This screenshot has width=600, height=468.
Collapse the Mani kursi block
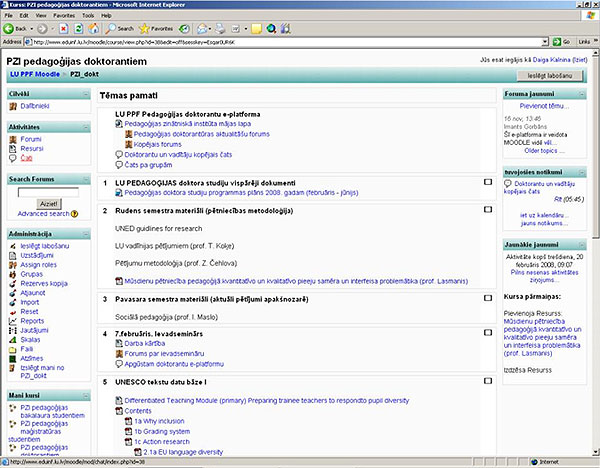pos(86,395)
